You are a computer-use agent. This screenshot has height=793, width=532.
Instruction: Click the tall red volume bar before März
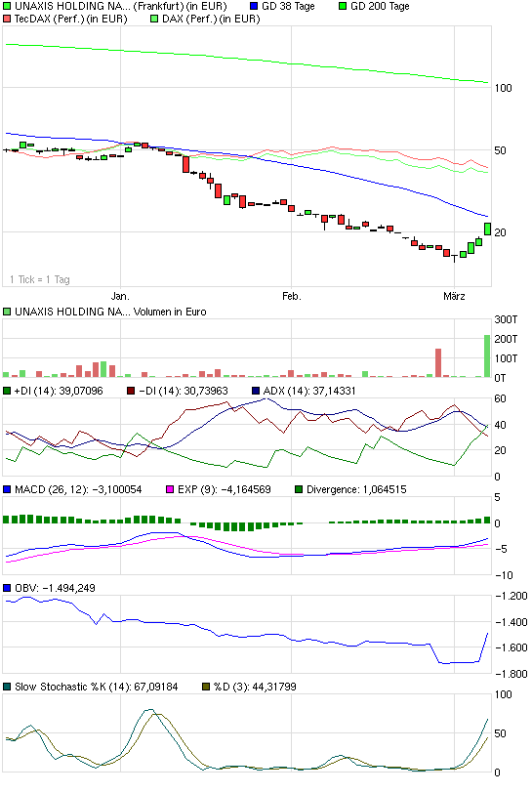point(438,363)
